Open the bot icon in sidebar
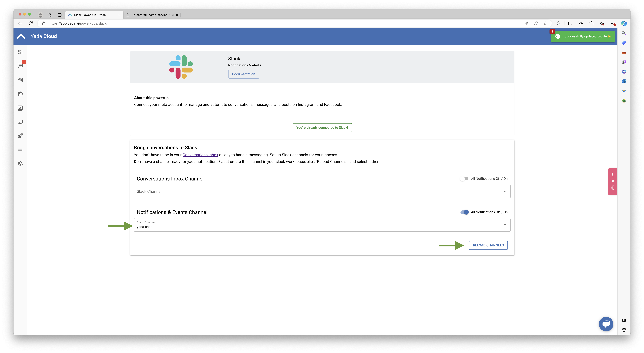This screenshot has height=353, width=644. 20,94
